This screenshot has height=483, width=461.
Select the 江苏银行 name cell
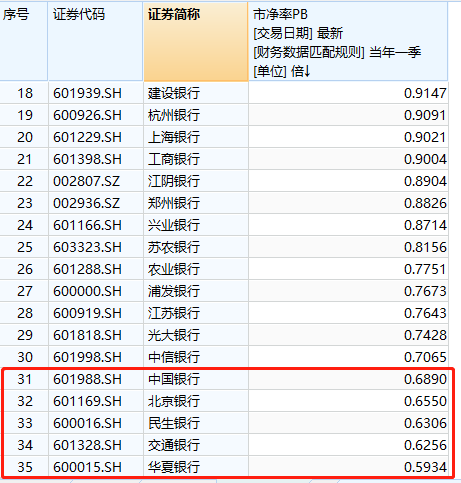[x=196, y=313]
